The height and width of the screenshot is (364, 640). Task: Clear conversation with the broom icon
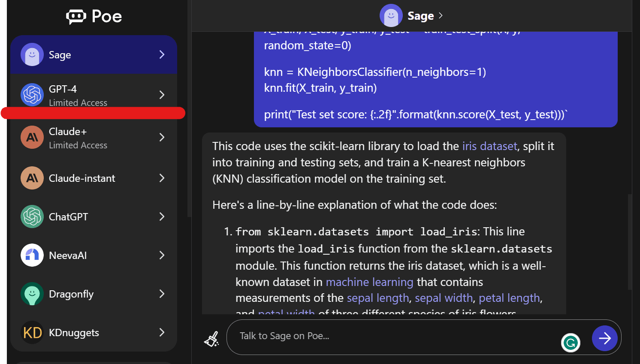click(x=211, y=339)
